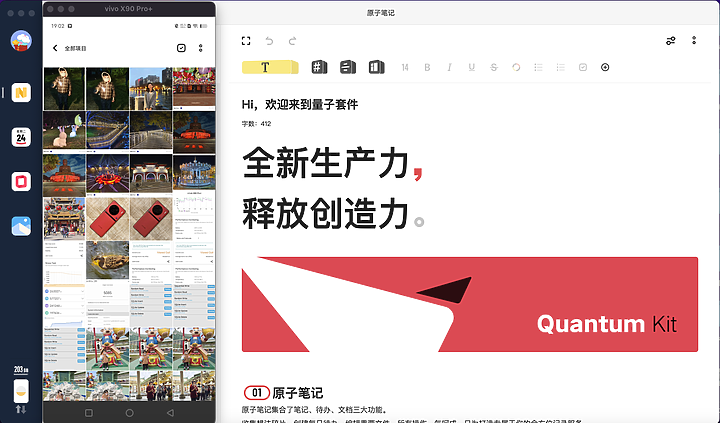The height and width of the screenshot is (423, 720).
Task: Open phone gallery three-dot menu
Action: point(201,48)
